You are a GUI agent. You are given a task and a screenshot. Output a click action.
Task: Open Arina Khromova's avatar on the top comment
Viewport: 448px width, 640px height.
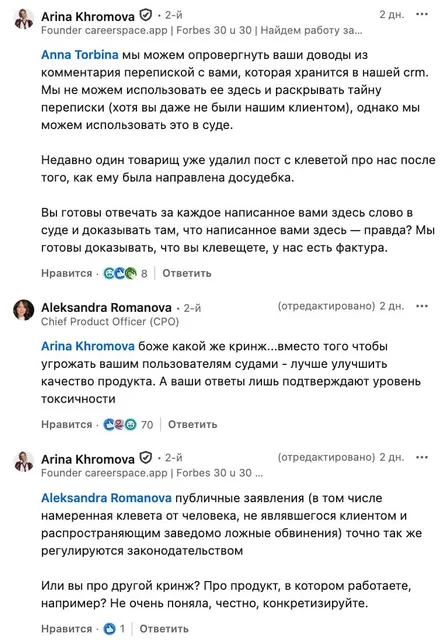pos(24,18)
